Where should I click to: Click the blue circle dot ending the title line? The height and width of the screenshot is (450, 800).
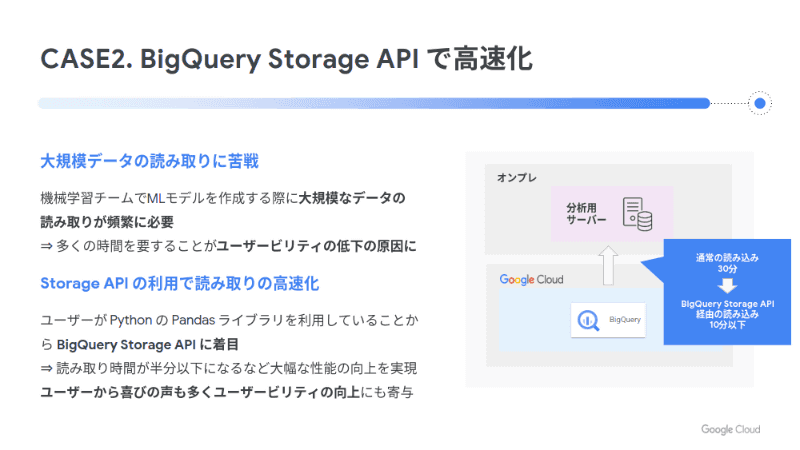pyautogui.click(x=760, y=103)
